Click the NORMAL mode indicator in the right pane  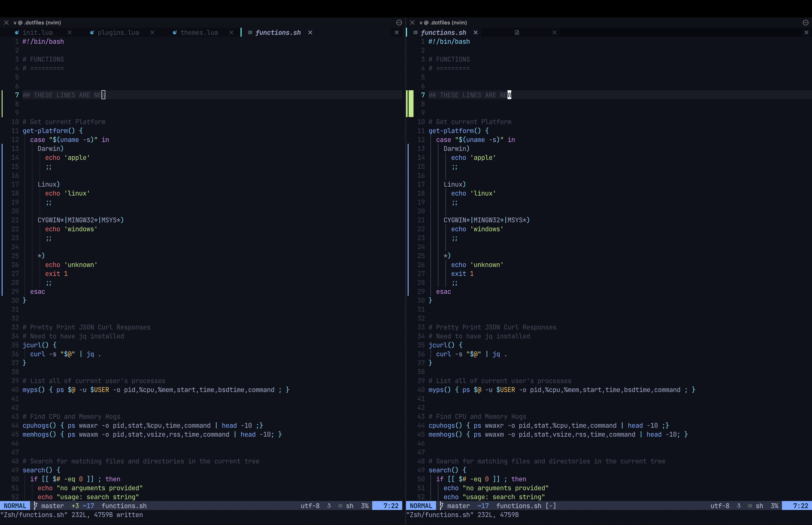[421, 506]
